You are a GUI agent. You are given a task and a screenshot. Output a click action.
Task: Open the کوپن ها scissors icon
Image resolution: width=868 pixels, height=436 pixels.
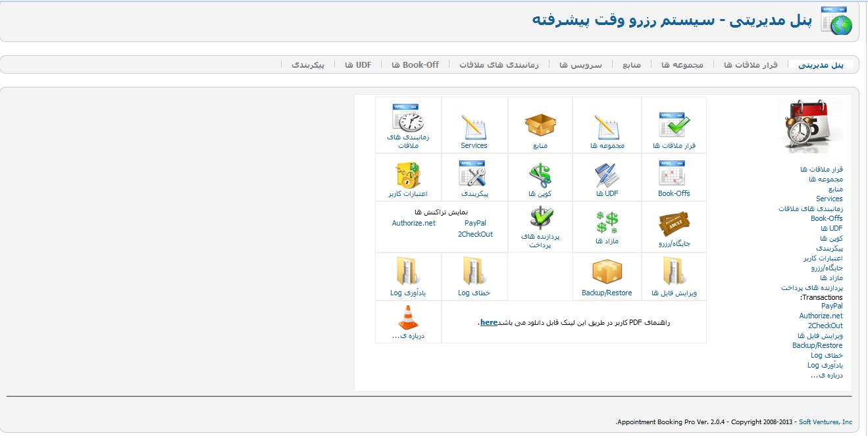(540, 175)
